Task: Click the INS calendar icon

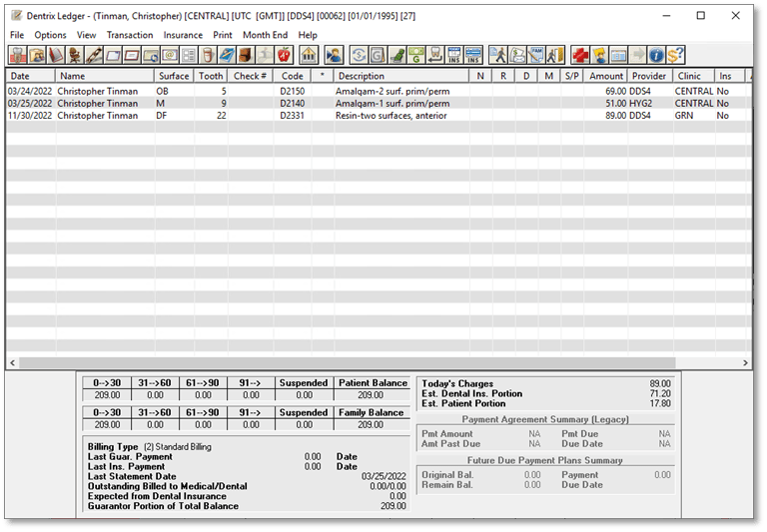Action: click(x=454, y=55)
